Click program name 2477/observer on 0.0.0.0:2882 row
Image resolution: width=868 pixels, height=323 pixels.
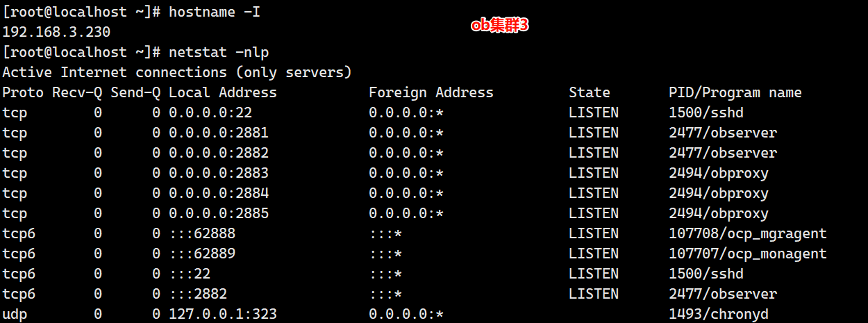tap(723, 153)
